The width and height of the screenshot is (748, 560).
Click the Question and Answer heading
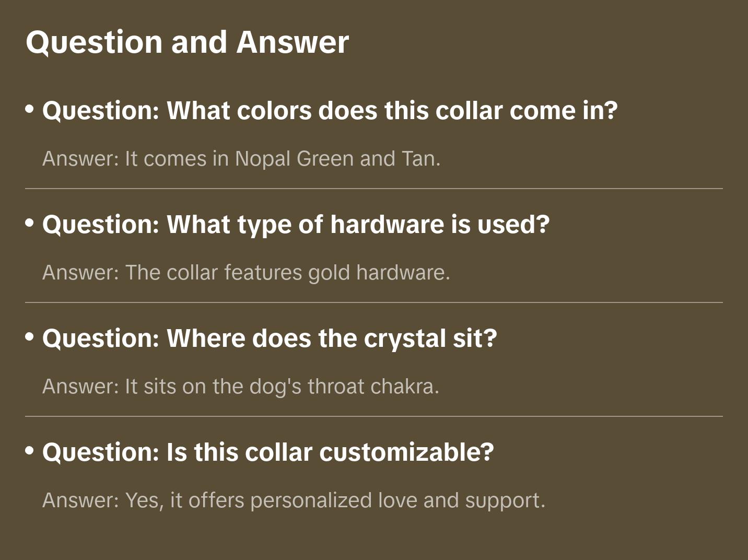(187, 42)
